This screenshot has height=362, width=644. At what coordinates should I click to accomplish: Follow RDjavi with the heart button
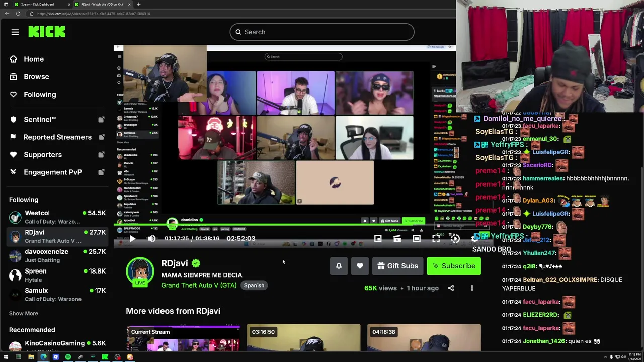pos(360,266)
